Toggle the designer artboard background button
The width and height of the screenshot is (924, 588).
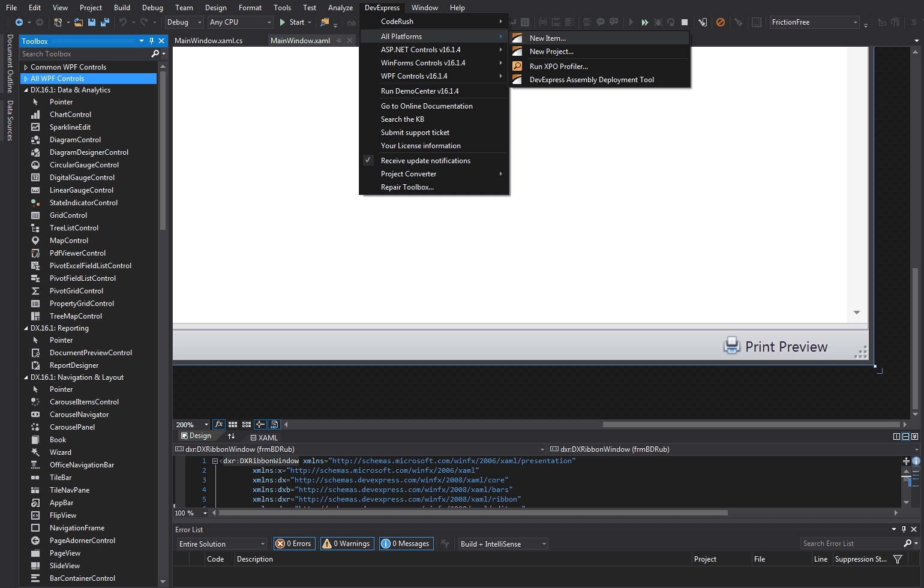pyautogui.click(x=274, y=424)
